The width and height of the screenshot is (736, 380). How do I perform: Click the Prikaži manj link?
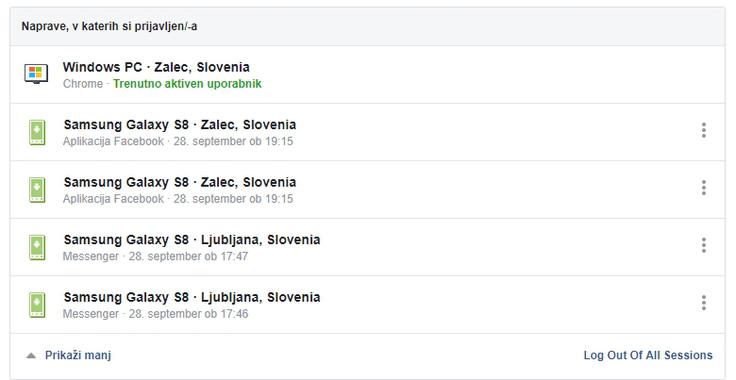pyautogui.click(x=78, y=355)
